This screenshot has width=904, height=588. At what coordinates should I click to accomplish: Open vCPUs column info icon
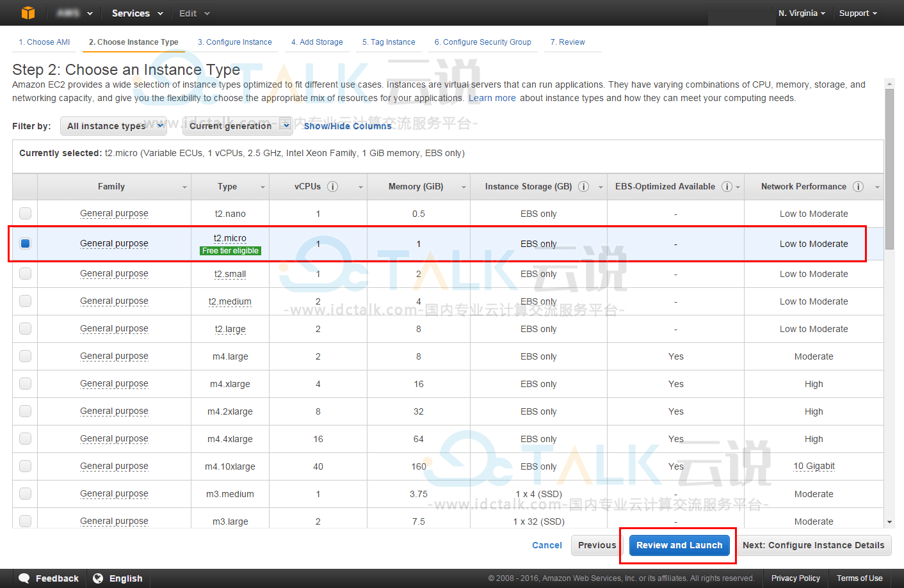coord(332,186)
